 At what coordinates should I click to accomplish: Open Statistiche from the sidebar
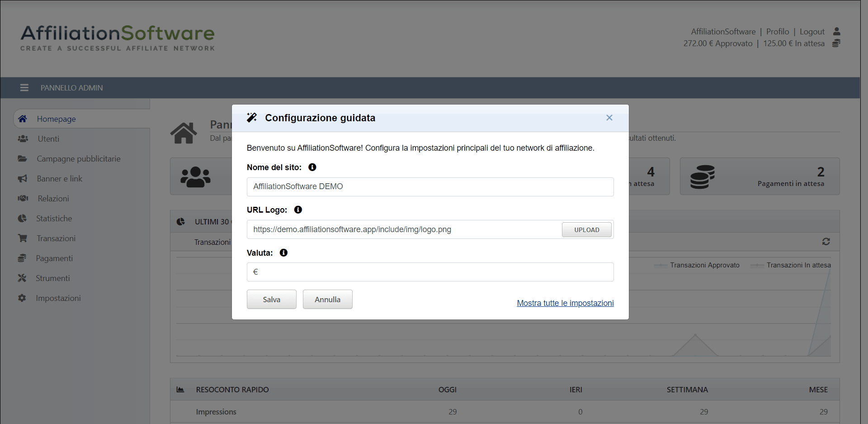pos(54,219)
